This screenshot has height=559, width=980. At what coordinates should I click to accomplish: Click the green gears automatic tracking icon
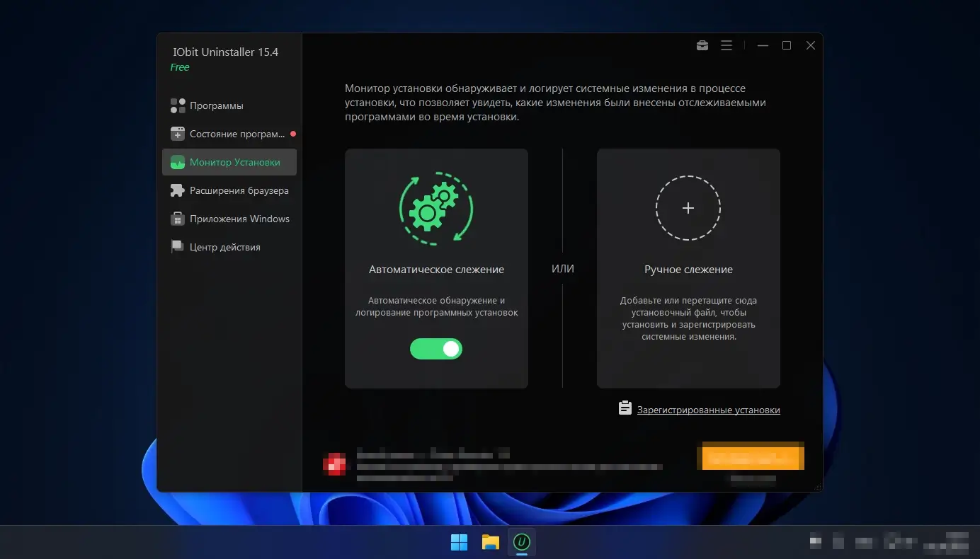[x=436, y=209]
